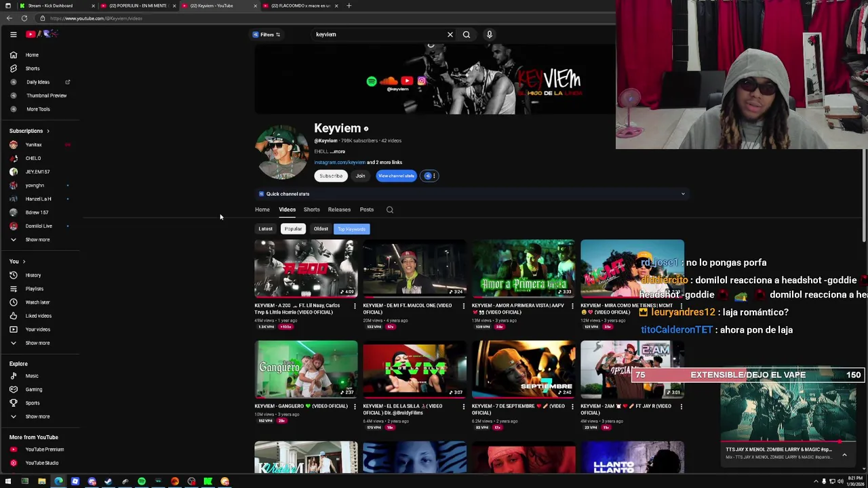Switch to the POPERULIN - EN MI MENTE tab
The height and width of the screenshot is (488, 868).
[x=138, y=5]
